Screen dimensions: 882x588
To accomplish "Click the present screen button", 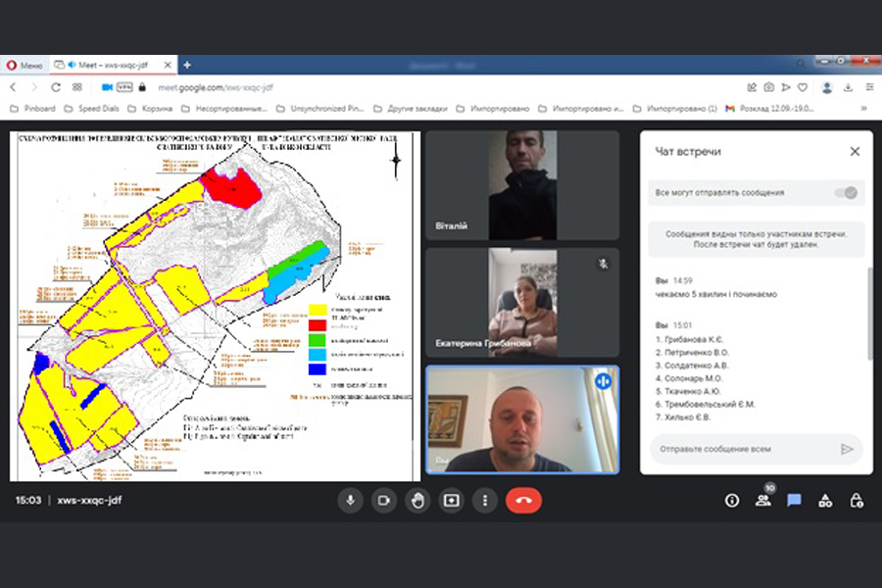I will point(451,500).
